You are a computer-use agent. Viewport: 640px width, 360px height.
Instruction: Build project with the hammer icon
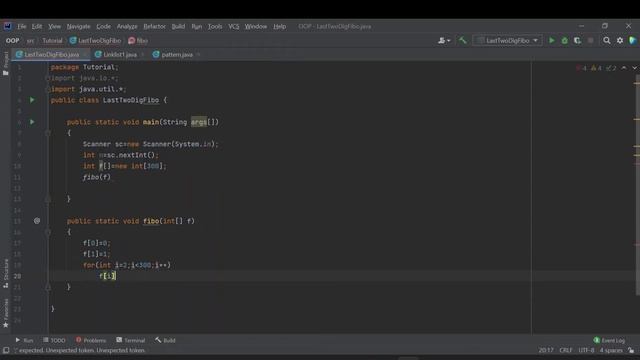(x=462, y=40)
